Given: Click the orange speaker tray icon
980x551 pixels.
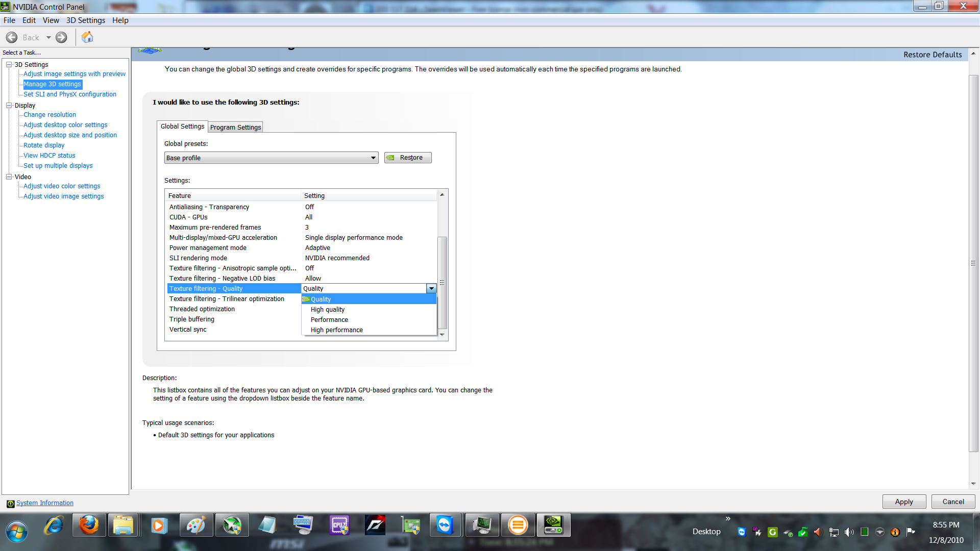Looking at the screenshot, I should [x=818, y=532].
